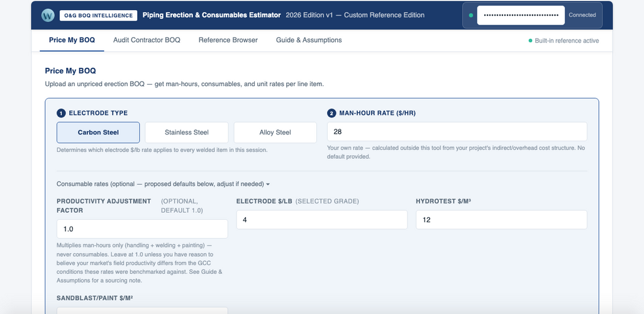The image size is (644, 314).
Task: Click the green connection status dot
Action: [x=470, y=15]
